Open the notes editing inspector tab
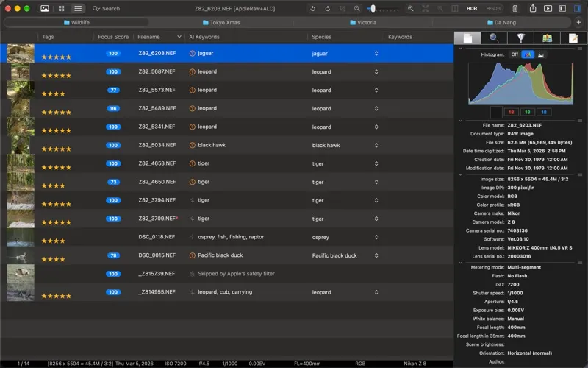Viewport: 588px width, 368px height. [573, 38]
